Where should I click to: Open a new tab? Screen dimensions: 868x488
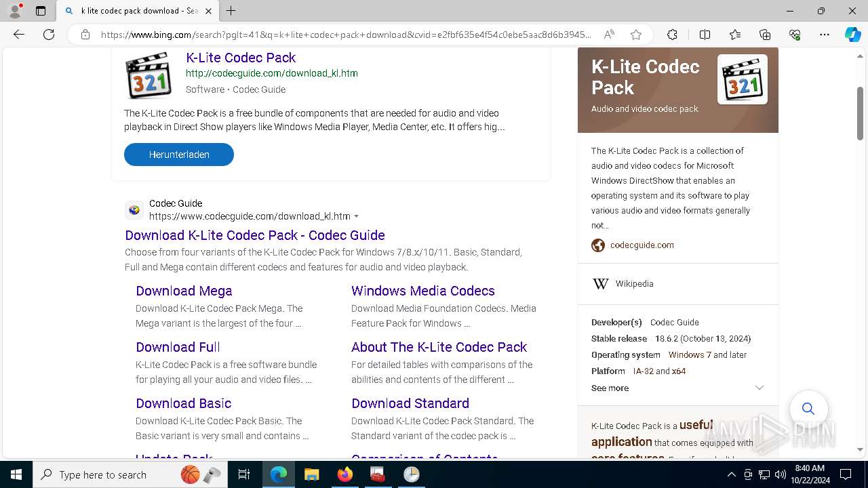point(231,11)
